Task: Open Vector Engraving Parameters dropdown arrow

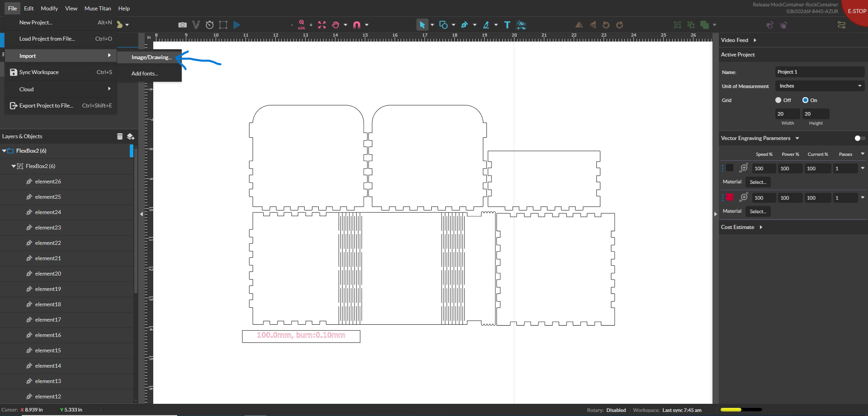Action: (797, 138)
